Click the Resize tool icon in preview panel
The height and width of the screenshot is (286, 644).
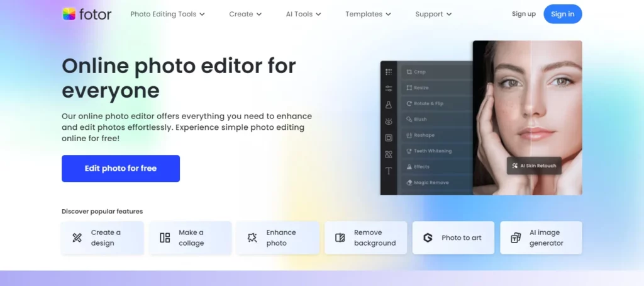pyautogui.click(x=409, y=88)
